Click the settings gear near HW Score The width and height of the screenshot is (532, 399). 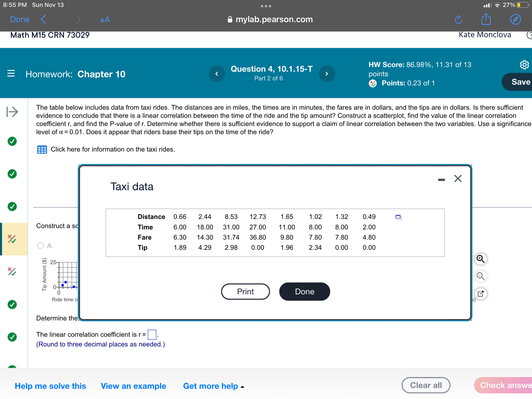(525, 65)
